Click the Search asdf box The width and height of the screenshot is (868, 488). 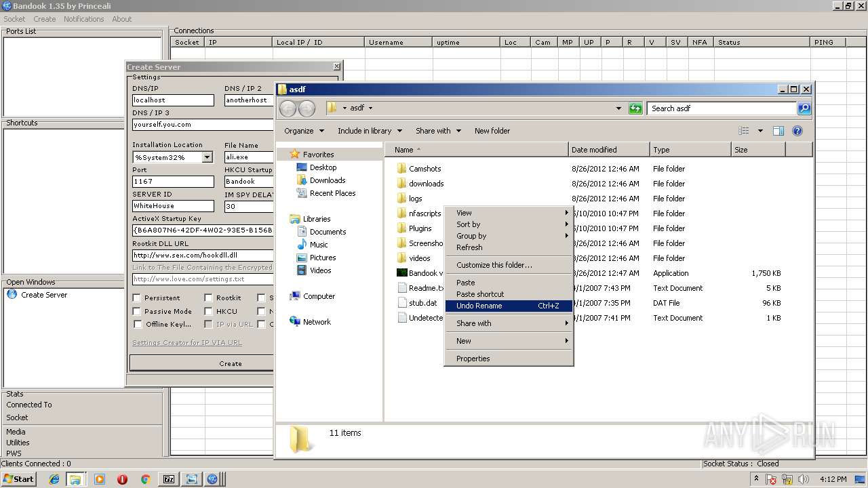click(722, 108)
